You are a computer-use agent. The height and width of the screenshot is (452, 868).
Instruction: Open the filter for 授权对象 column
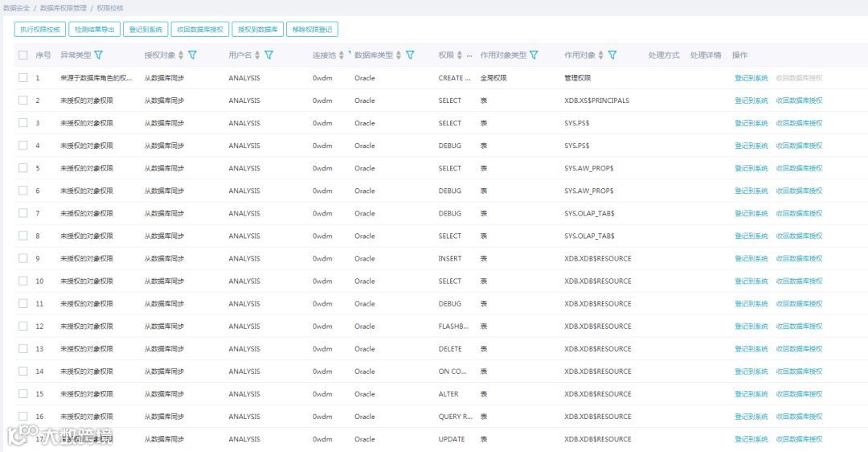tap(193, 55)
